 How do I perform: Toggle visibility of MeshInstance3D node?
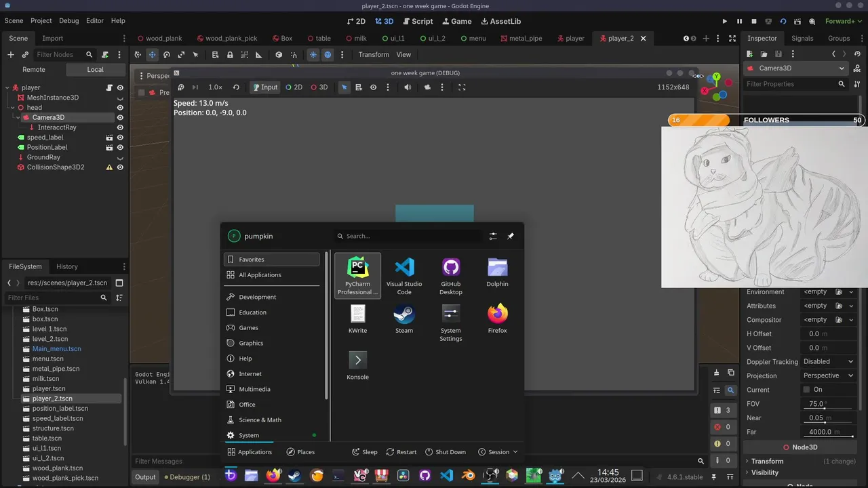coord(120,98)
